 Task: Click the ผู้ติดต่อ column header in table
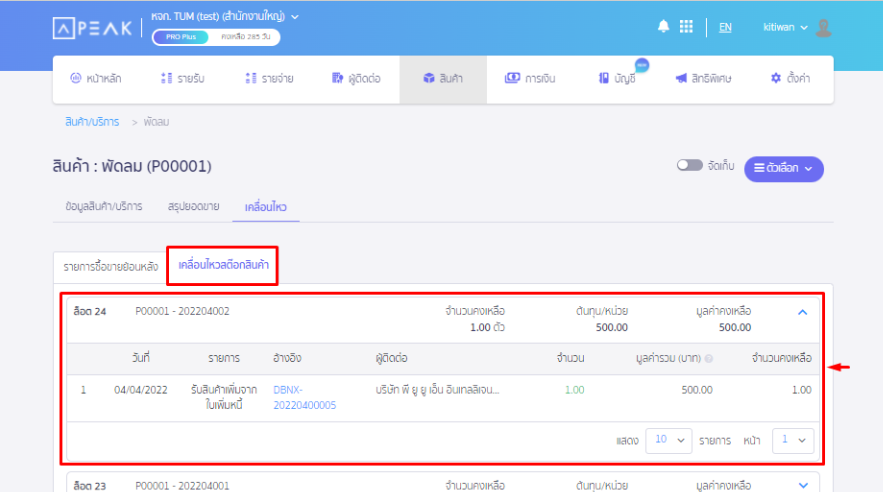[x=391, y=358]
